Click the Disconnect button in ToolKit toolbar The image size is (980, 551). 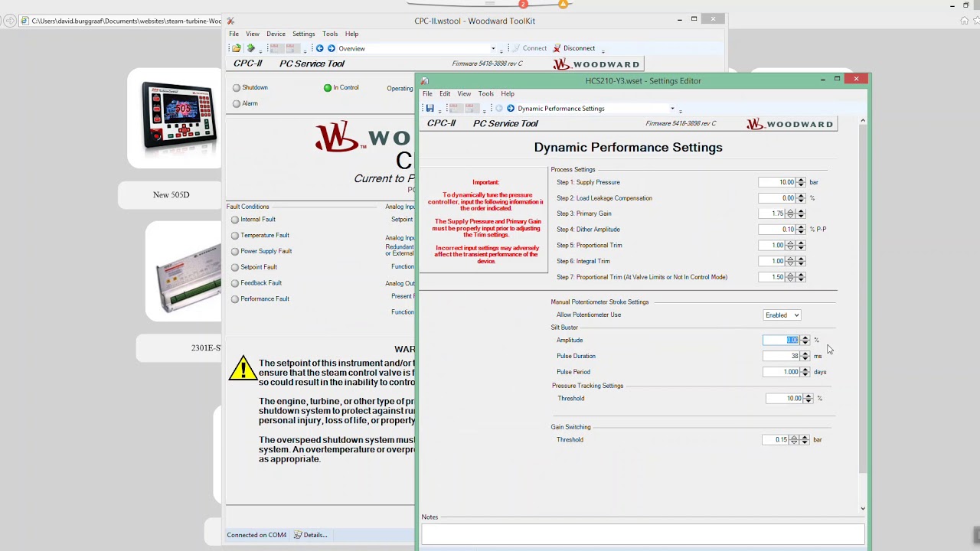573,48
